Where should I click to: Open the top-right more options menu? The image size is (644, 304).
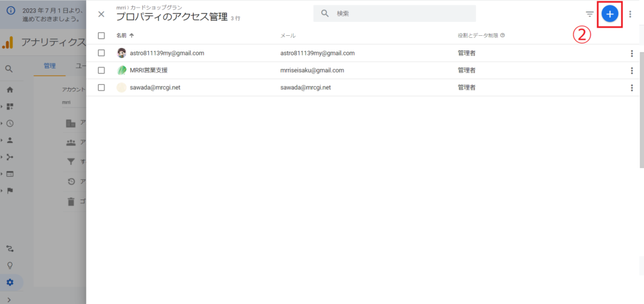[630, 14]
